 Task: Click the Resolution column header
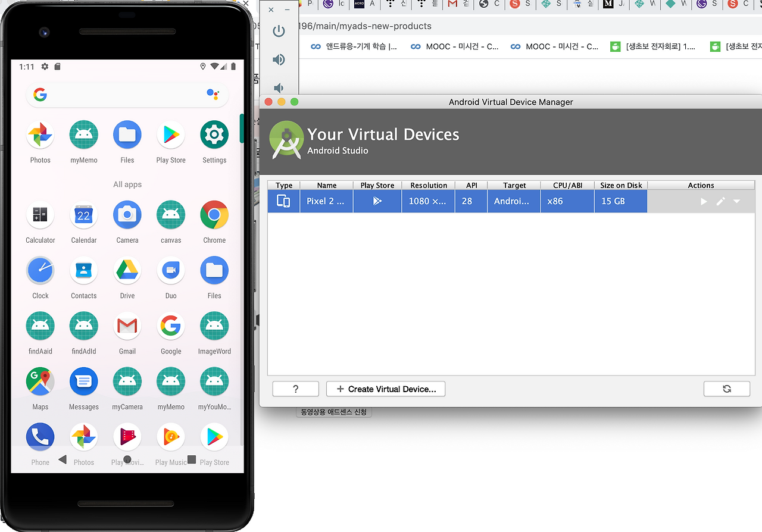click(428, 185)
